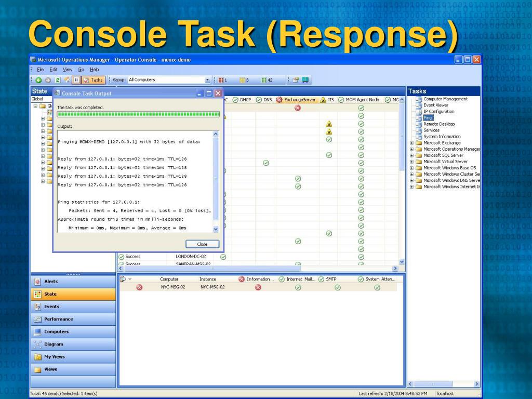Image resolution: width=532 pixels, height=399 pixels.
Task: Expand the Microsoft Windows Base OS folder
Action: (x=411, y=168)
